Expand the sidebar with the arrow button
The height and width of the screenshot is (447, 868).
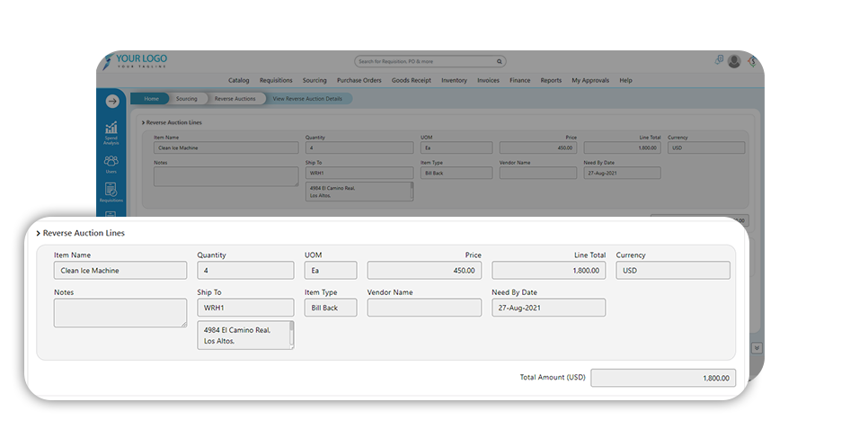[111, 102]
